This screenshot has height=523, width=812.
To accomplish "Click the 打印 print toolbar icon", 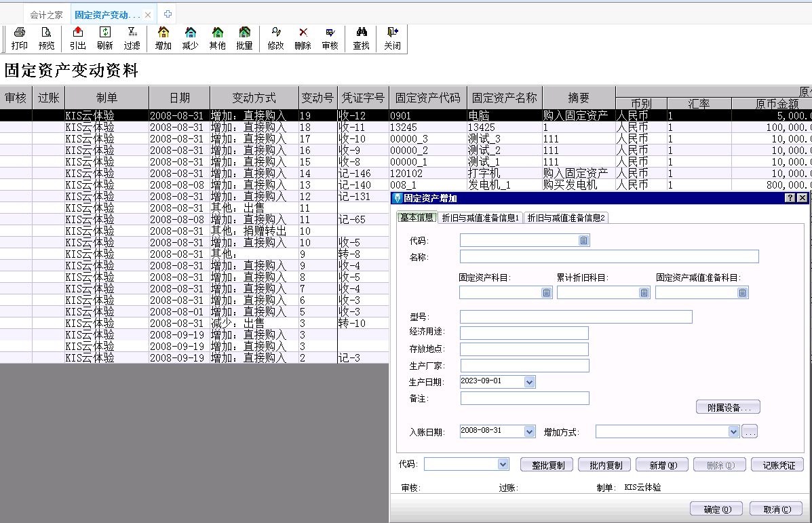I will click(19, 39).
